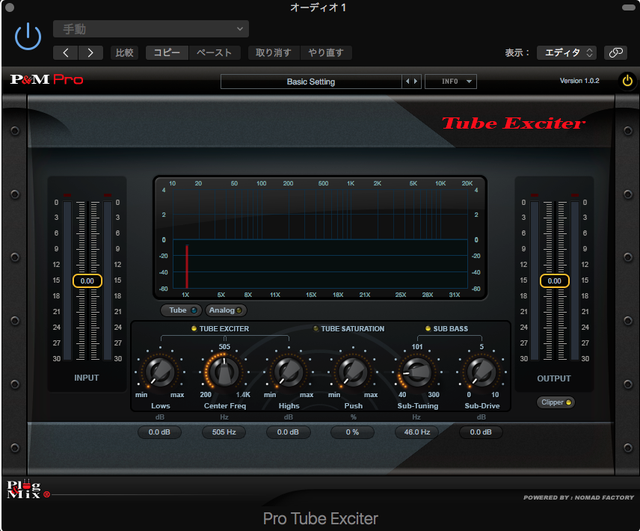
Task: Click the 46.0 Hz Sub-Tuning value field
Action: click(x=417, y=432)
